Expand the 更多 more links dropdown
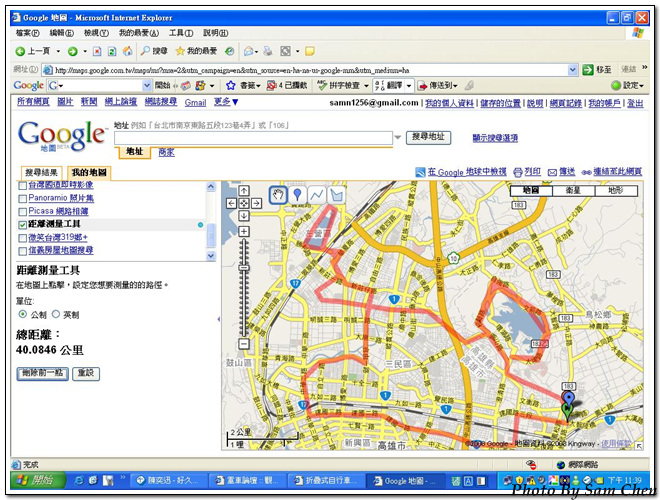This screenshot has width=660, height=500. (226, 102)
